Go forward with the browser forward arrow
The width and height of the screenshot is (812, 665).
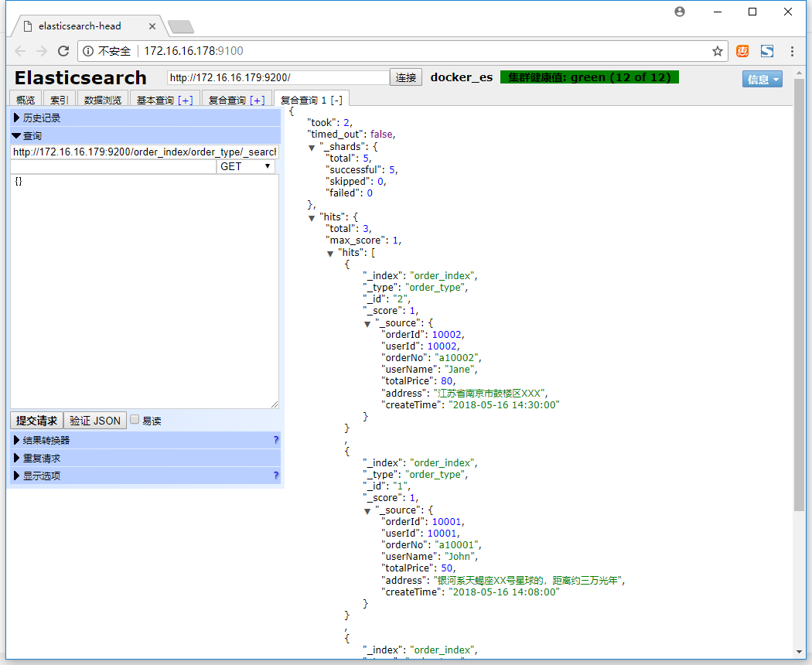coord(42,51)
